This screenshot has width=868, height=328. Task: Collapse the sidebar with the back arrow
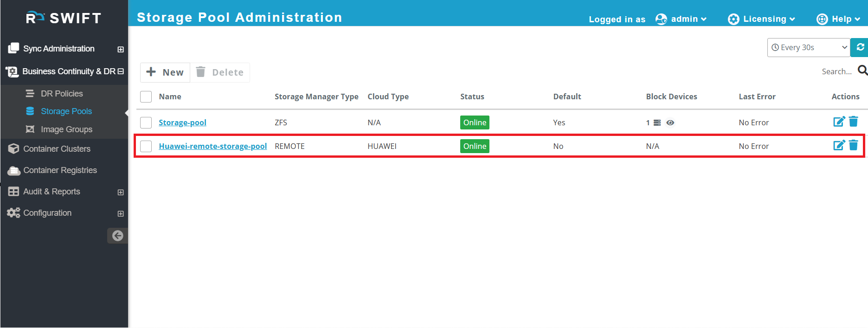tap(117, 236)
